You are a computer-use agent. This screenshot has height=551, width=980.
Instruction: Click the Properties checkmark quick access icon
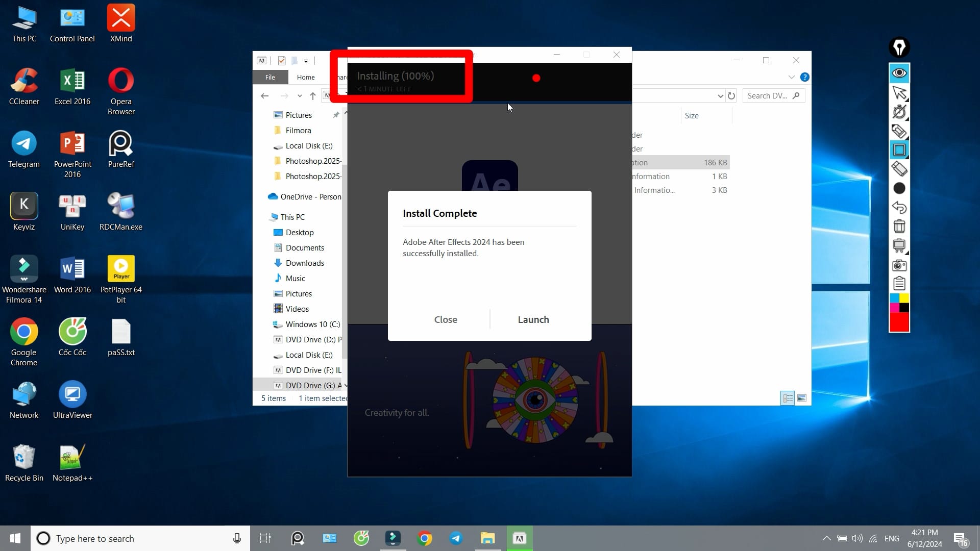point(282,61)
